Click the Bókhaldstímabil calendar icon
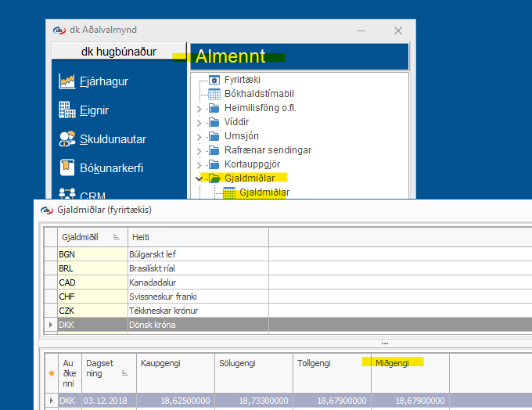Screen dimensions: 532x410 point(214,94)
